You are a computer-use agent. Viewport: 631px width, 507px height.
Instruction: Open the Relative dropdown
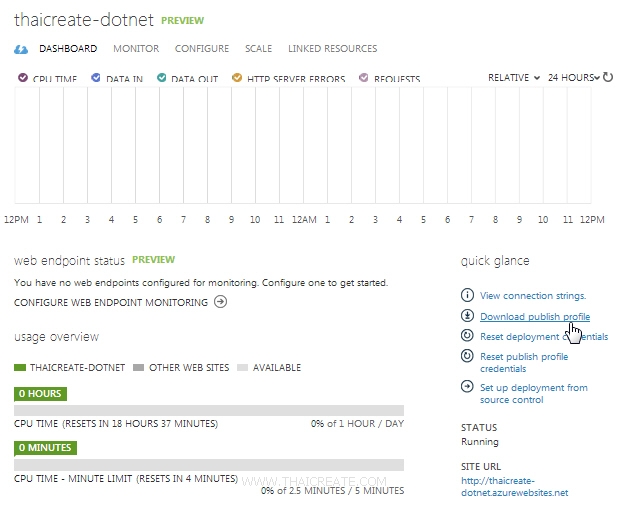point(514,77)
